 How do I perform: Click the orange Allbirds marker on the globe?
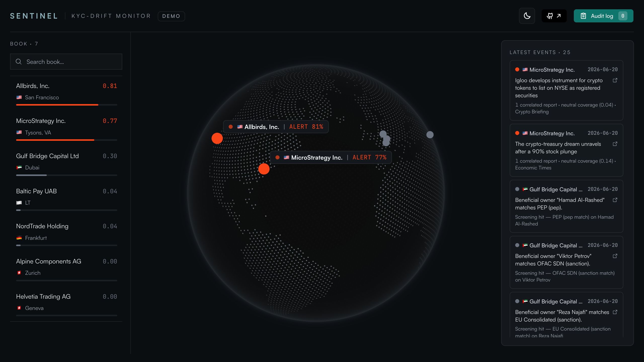tap(217, 138)
